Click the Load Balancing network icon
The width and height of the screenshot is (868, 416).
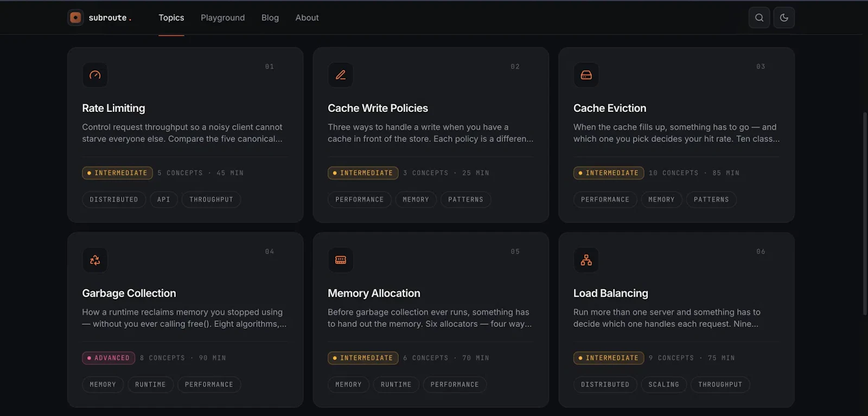tap(586, 260)
